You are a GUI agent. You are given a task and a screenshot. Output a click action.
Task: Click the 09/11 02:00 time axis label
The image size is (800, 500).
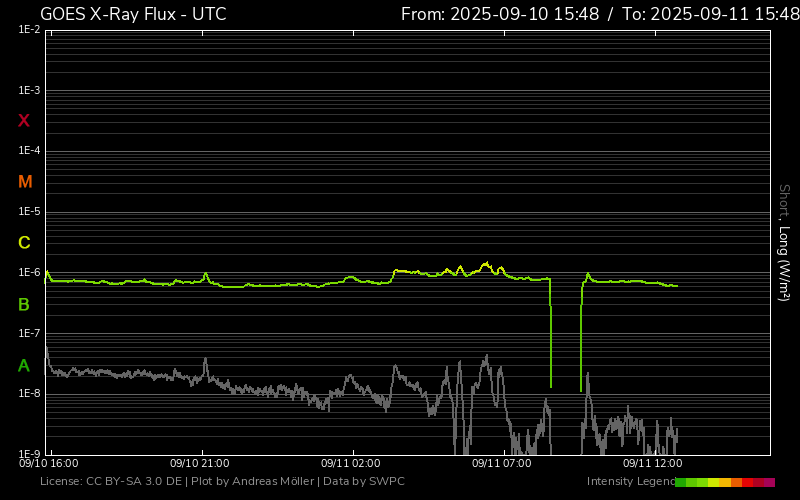pyautogui.click(x=350, y=463)
